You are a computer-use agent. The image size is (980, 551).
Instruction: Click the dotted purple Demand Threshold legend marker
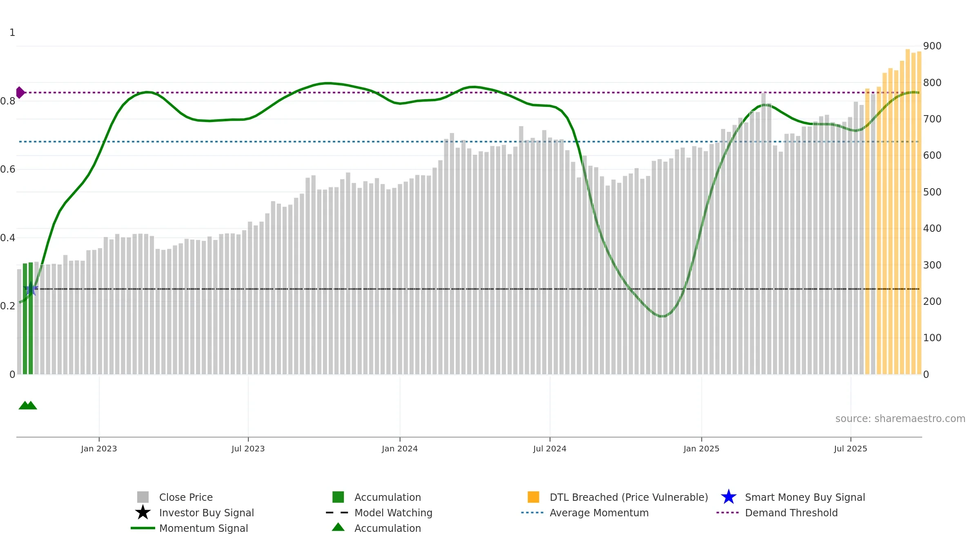[x=728, y=513]
